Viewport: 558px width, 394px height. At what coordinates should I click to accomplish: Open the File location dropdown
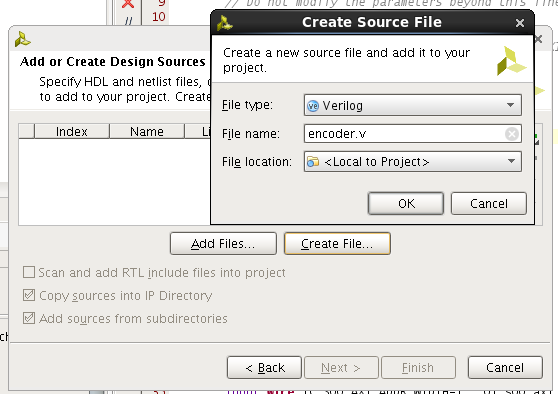point(413,161)
